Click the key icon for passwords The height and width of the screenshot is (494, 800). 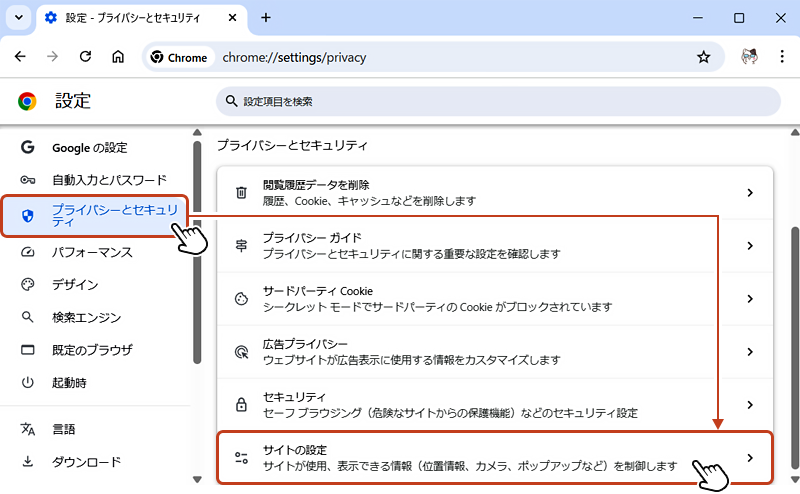[28, 180]
